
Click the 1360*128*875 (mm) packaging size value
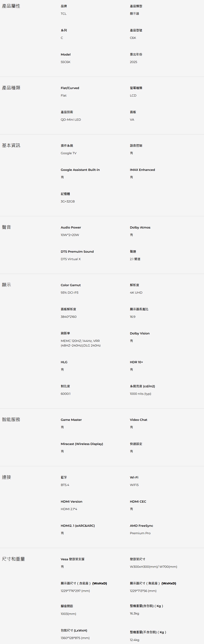[x=75, y=638]
